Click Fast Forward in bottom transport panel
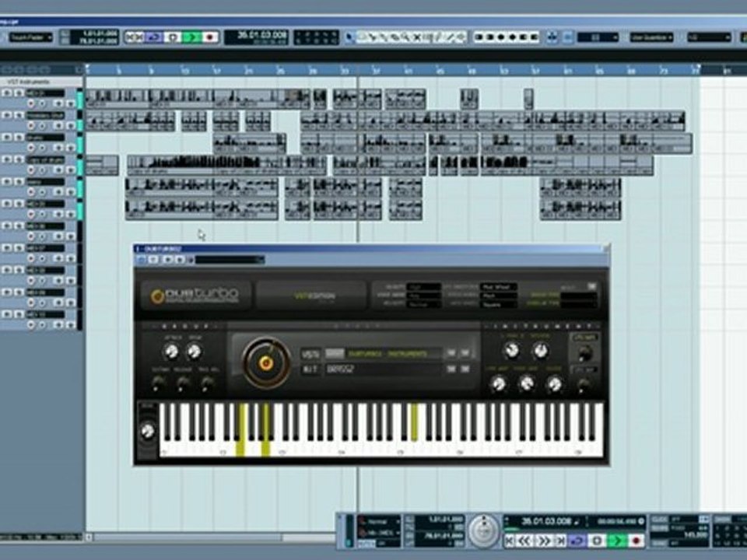This screenshot has height=560, width=747. point(543,541)
